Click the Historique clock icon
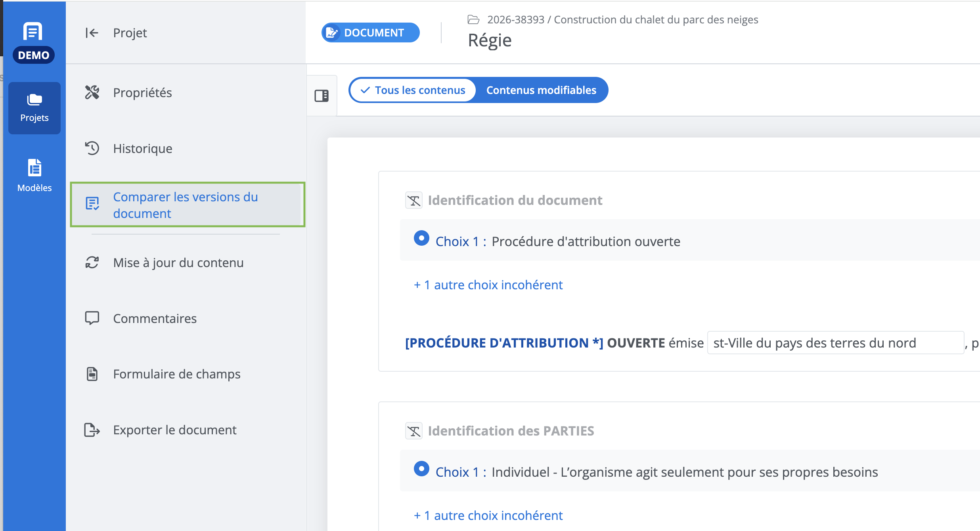 92,148
